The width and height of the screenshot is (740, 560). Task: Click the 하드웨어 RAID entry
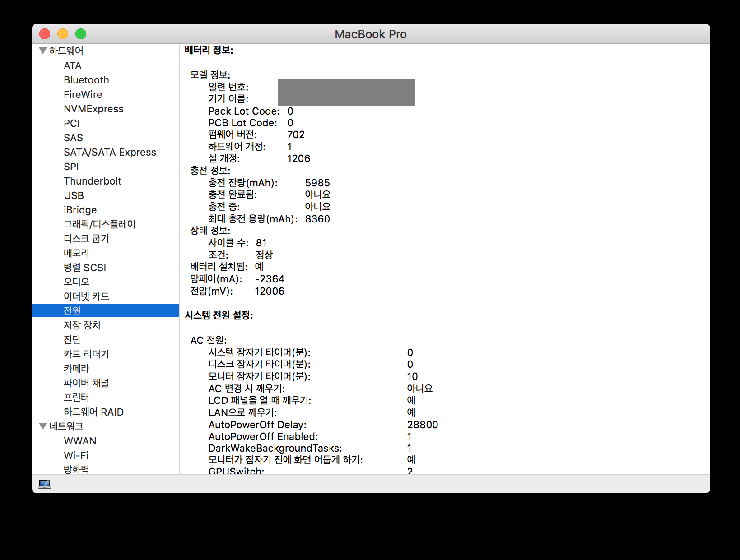[x=93, y=412]
